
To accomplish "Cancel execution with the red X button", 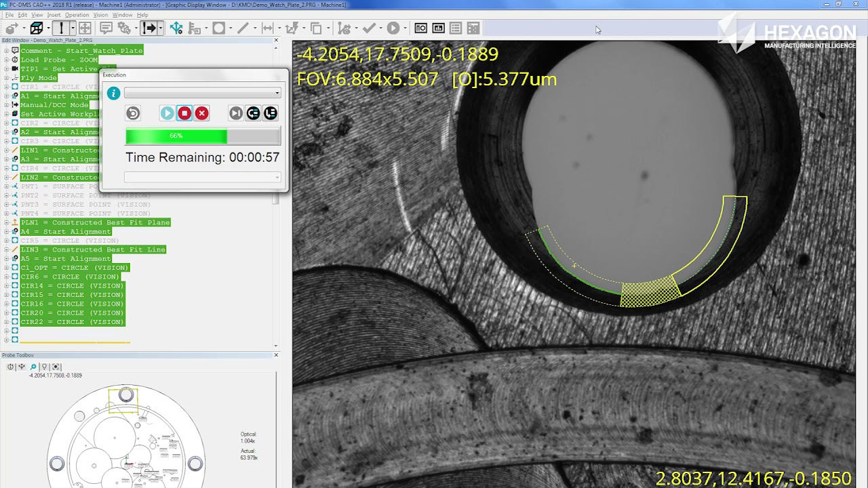I will 201,113.
